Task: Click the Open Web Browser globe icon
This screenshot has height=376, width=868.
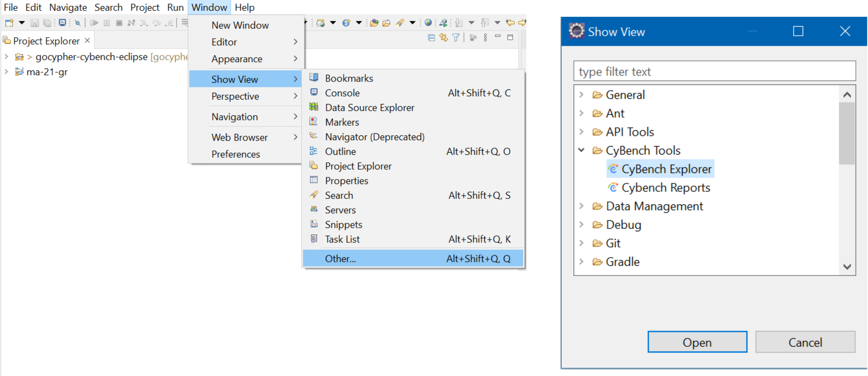Action: [428, 23]
